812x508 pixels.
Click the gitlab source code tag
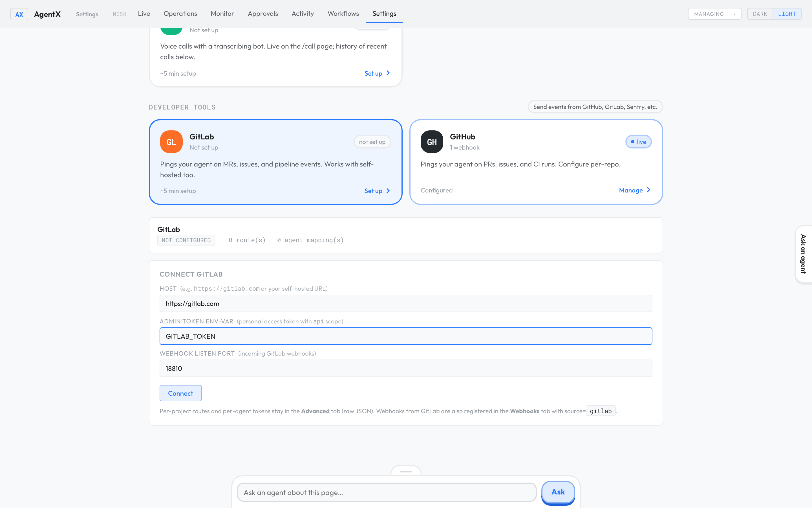click(x=601, y=411)
